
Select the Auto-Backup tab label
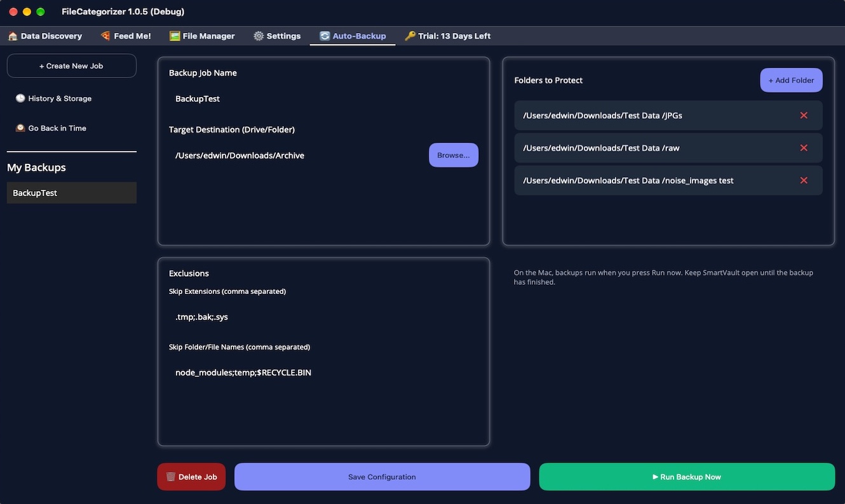pyautogui.click(x=359, y=36)
